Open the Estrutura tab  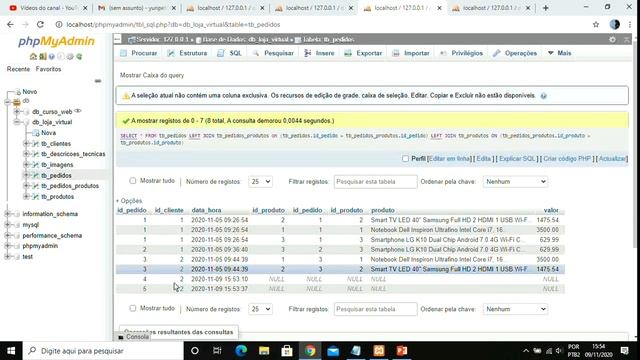point(187,53)
